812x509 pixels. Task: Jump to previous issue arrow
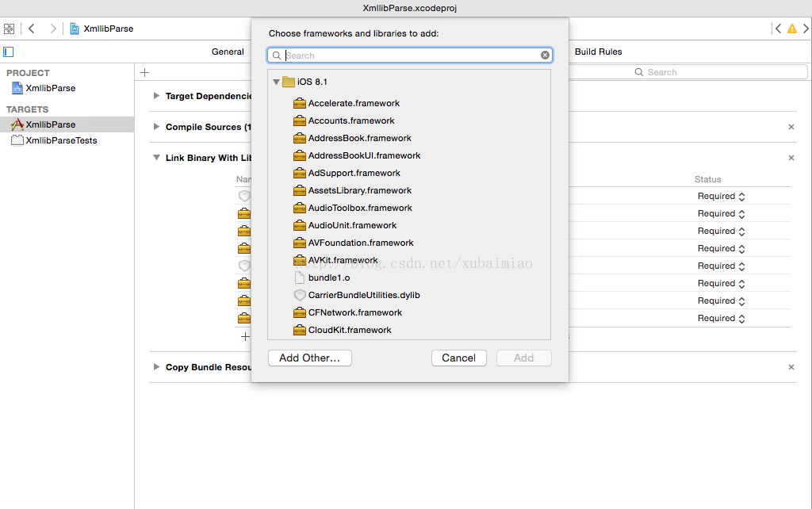click(778, 29)
